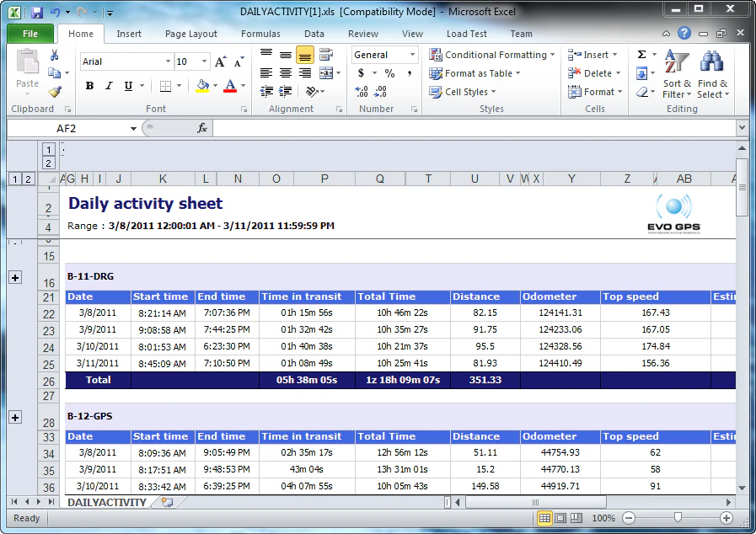Click the Conditional Formatting button
This screenshot has width=756, height=534.
(x=492, y=55)
